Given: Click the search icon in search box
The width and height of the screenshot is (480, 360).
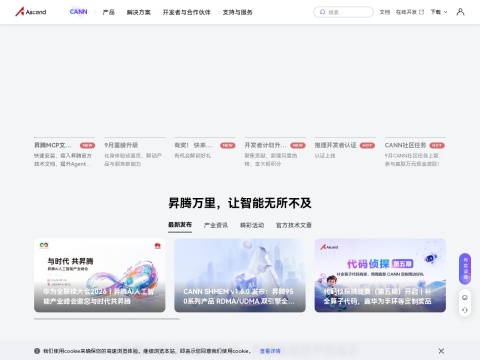Looking at the screenshot, I should coord(322,12).
